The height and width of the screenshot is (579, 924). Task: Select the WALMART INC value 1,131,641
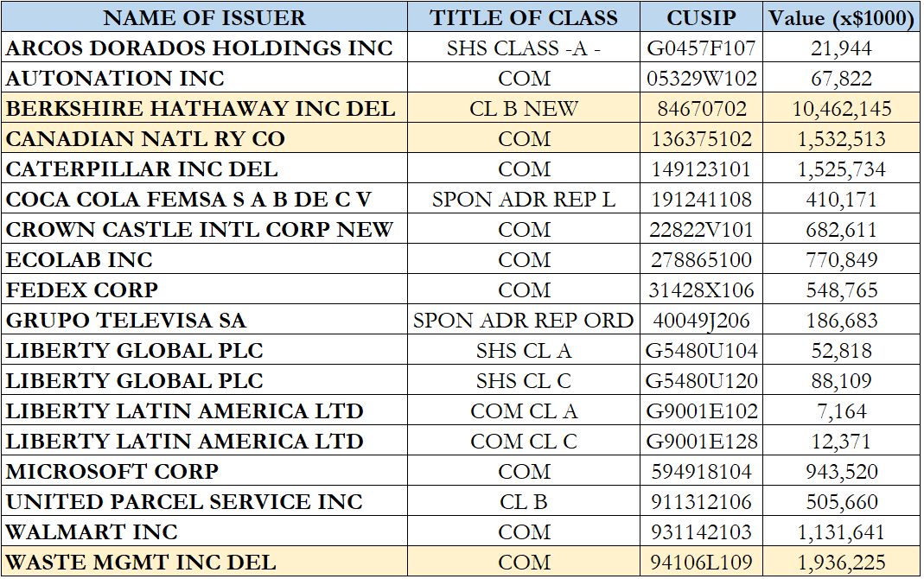pyautogui.click(x=842, y=532)
